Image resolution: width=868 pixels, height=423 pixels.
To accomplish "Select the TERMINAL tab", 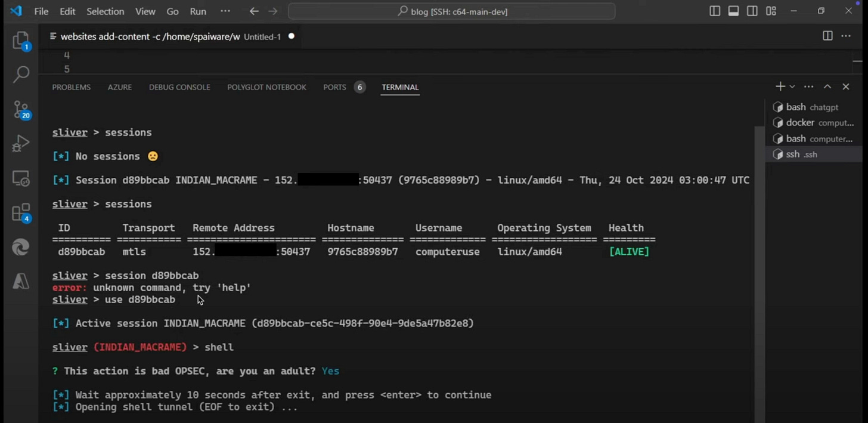I will tap(400, 87).
